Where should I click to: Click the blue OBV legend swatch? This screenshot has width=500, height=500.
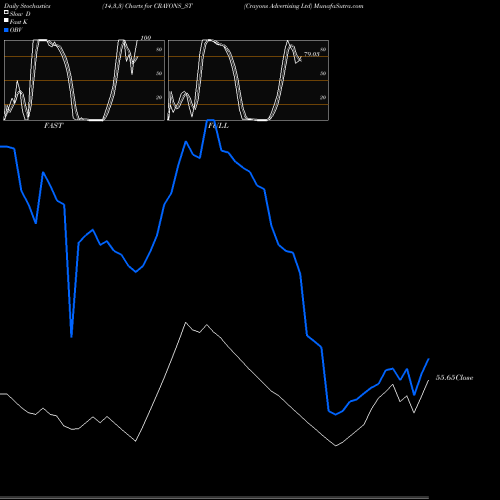click(x=6, y=30)
